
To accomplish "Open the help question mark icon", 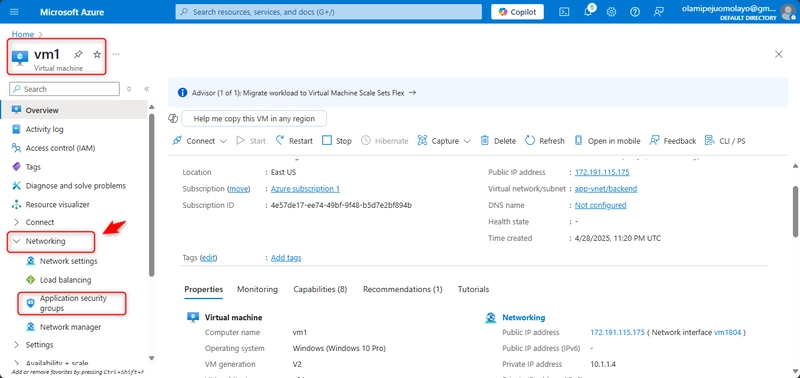I will [635, 12].
